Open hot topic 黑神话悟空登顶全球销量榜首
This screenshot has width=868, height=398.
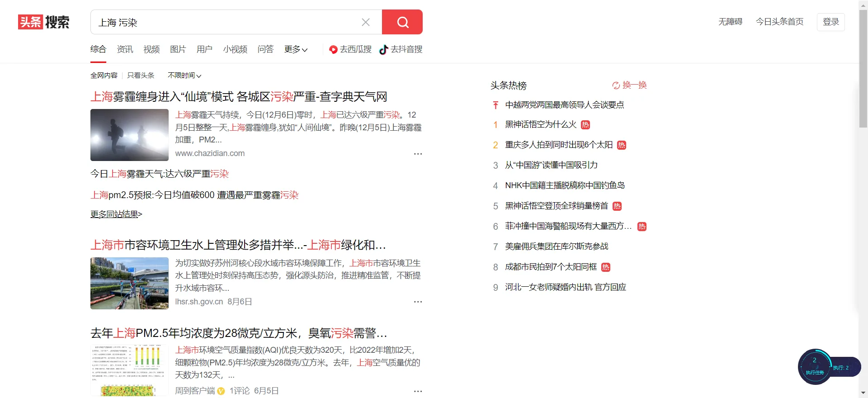tap(557, 206)
